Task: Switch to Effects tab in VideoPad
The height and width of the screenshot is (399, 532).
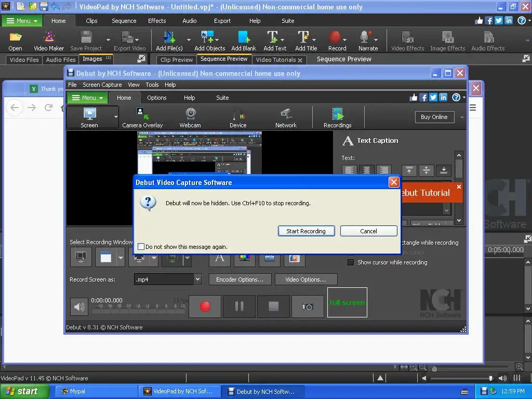Action: point(157,21)
